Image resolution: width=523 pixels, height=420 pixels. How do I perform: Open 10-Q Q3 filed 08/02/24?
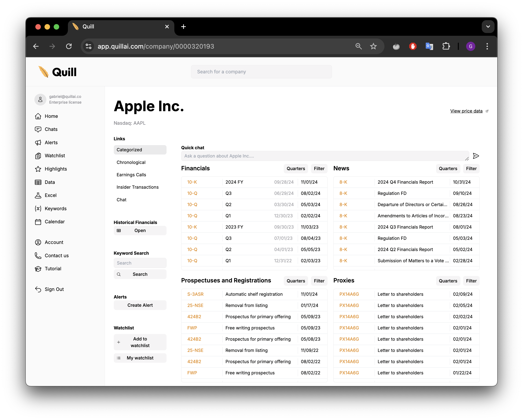[x=254, y=193]
